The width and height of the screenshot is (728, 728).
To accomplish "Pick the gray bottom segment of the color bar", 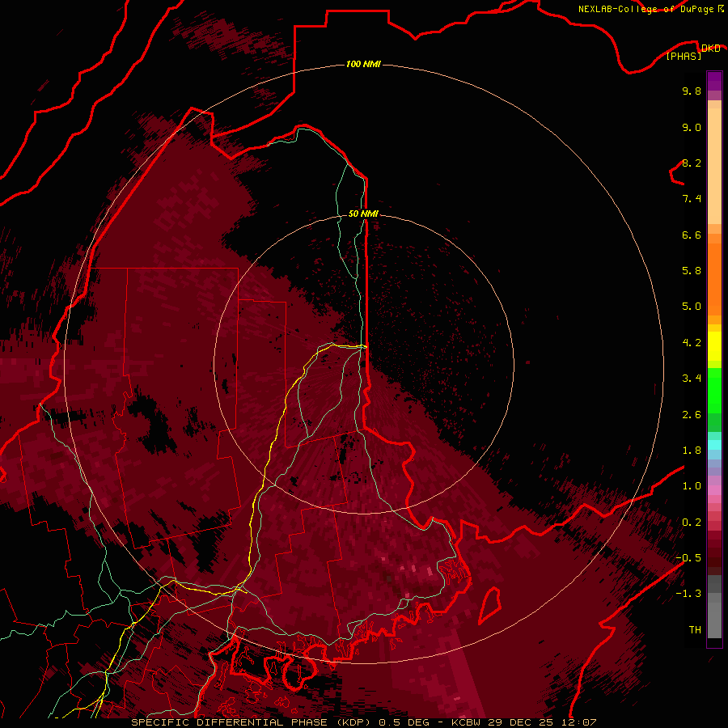I will pyautogui.click(x=714, y=622).
